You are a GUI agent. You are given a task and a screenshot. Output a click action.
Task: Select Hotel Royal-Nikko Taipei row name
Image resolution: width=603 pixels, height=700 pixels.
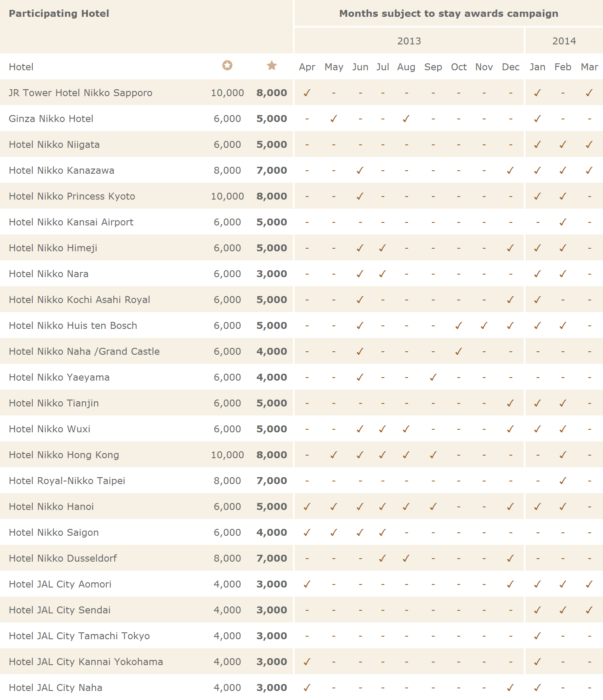(x=67, y=481)
